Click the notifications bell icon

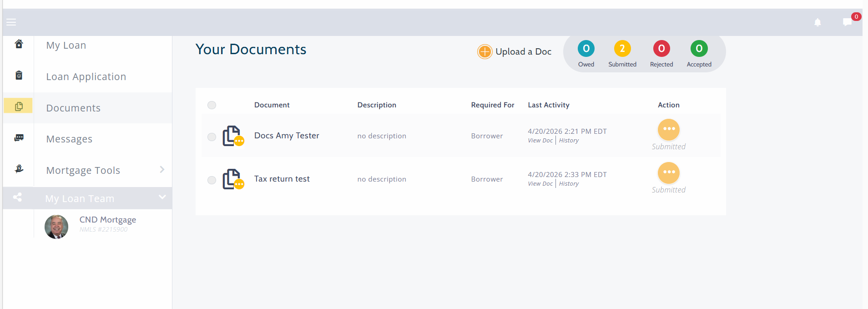[x=818, y=22]
